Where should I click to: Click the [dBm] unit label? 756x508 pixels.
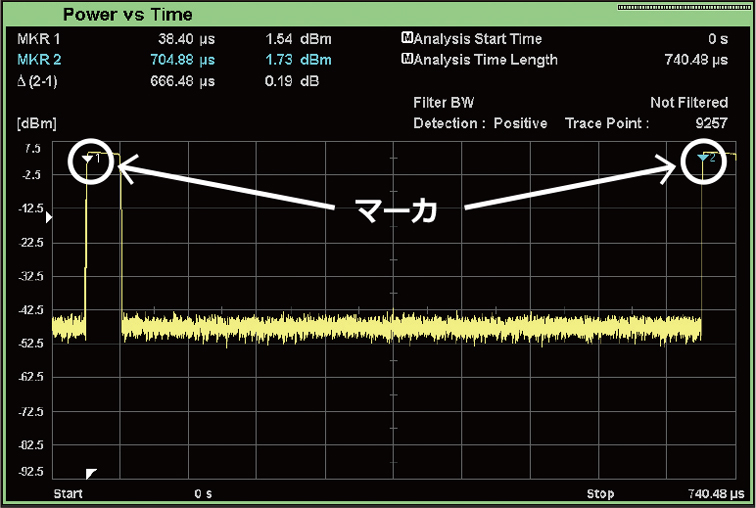(x=37, y=123)
